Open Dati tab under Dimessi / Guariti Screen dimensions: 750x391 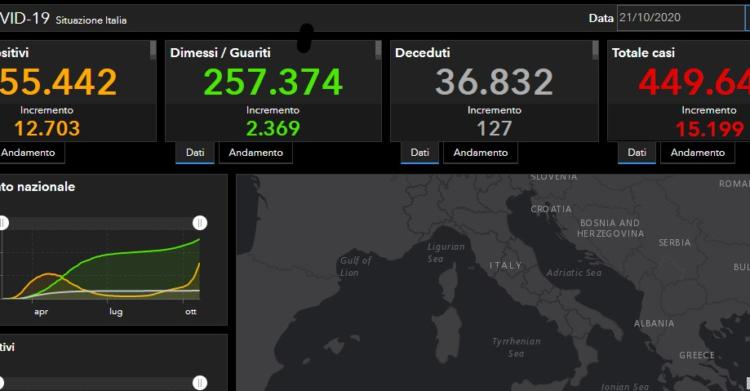(x=195, y=153)
